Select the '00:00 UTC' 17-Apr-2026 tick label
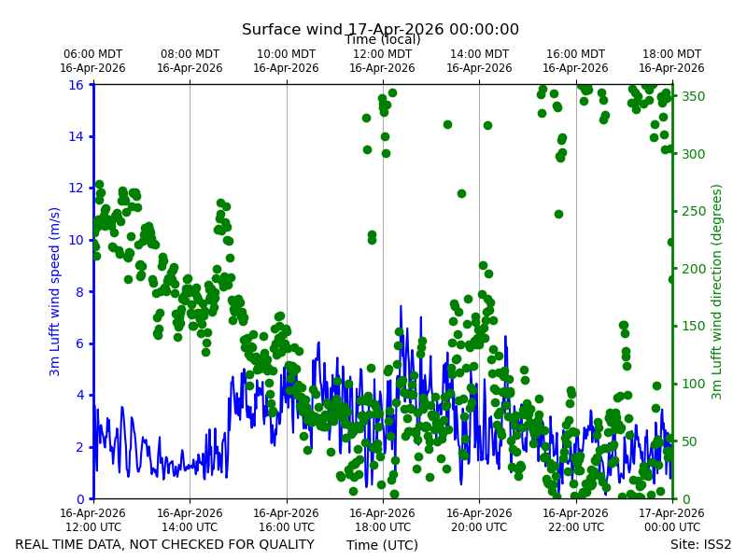Screen dimensions: 747x560 point(671,520)
